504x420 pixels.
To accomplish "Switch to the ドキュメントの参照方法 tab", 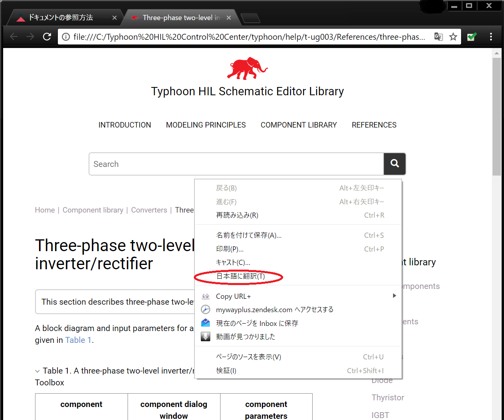I will [x=61, y=18].
